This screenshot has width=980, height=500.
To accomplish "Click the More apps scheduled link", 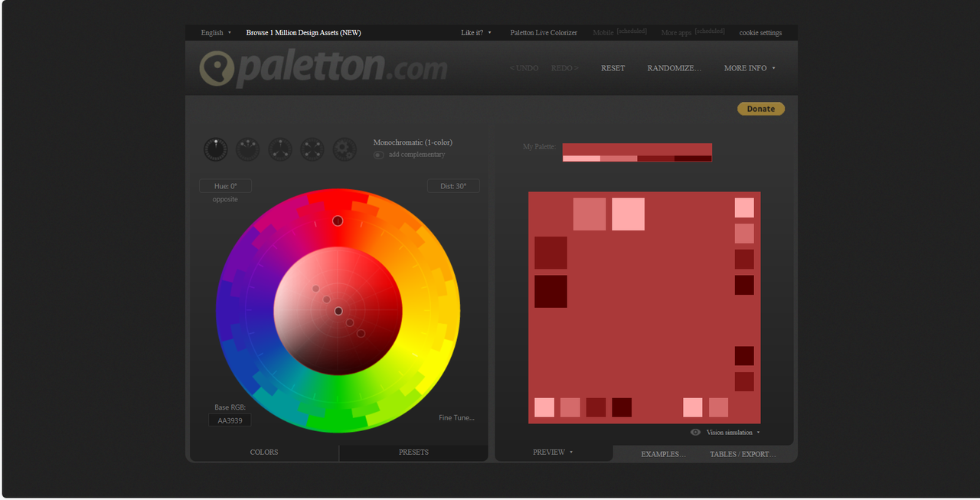I will pos(693,32).
